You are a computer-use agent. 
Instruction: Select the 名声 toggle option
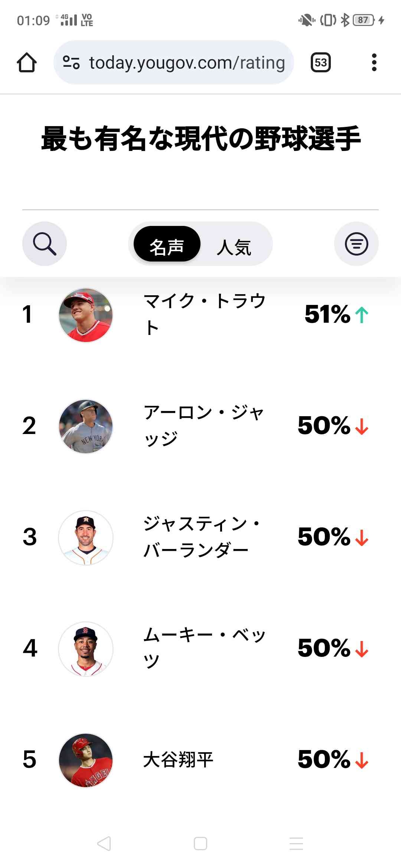pos(167,244)
